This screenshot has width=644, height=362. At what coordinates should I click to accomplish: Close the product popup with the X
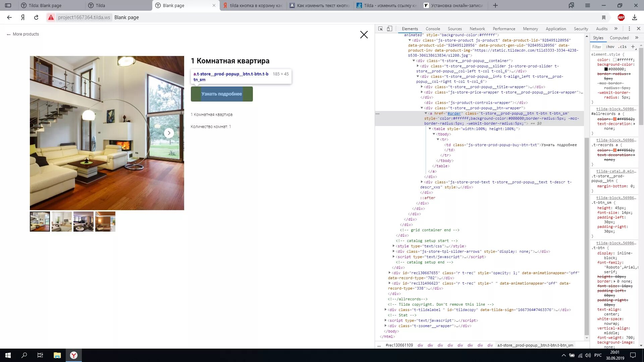click(364, 35)
